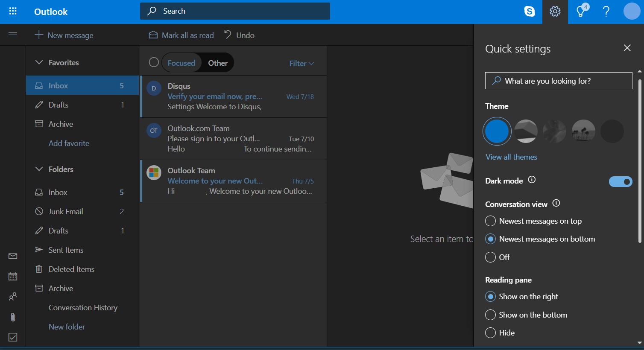The width and height of the screenshot is (644, 350).
Task: Click the Dark mode info icon
Action: (532, 180)
